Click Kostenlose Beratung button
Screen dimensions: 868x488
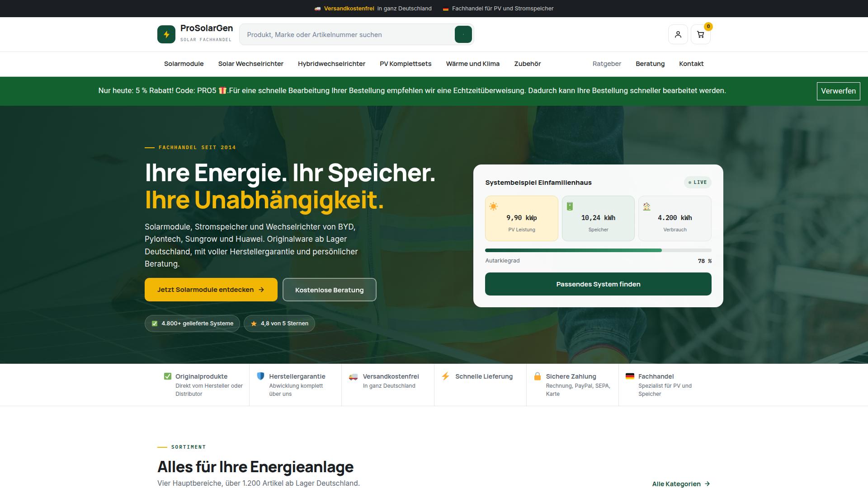[x=329, y=290]
